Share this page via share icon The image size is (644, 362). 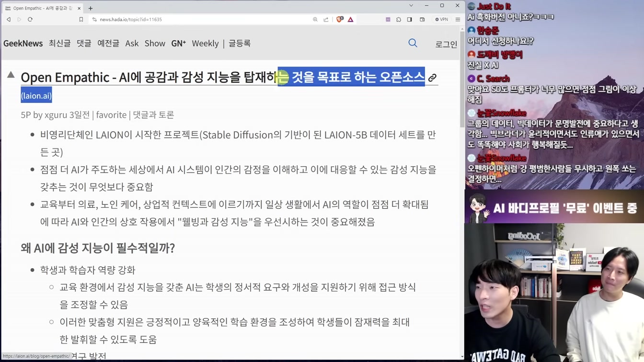click(326, 20)
